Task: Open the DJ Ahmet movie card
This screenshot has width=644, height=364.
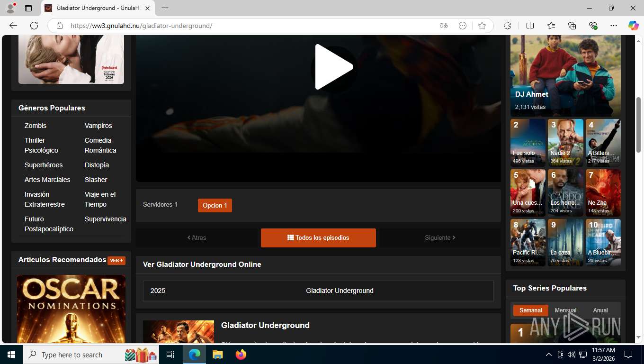Action: 565,75
